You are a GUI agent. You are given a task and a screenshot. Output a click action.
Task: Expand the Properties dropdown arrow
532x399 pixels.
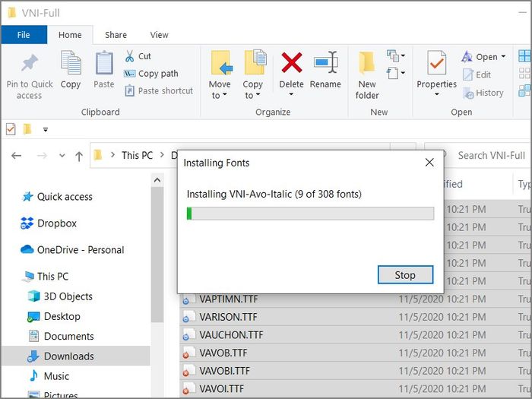tap(437, 94)
